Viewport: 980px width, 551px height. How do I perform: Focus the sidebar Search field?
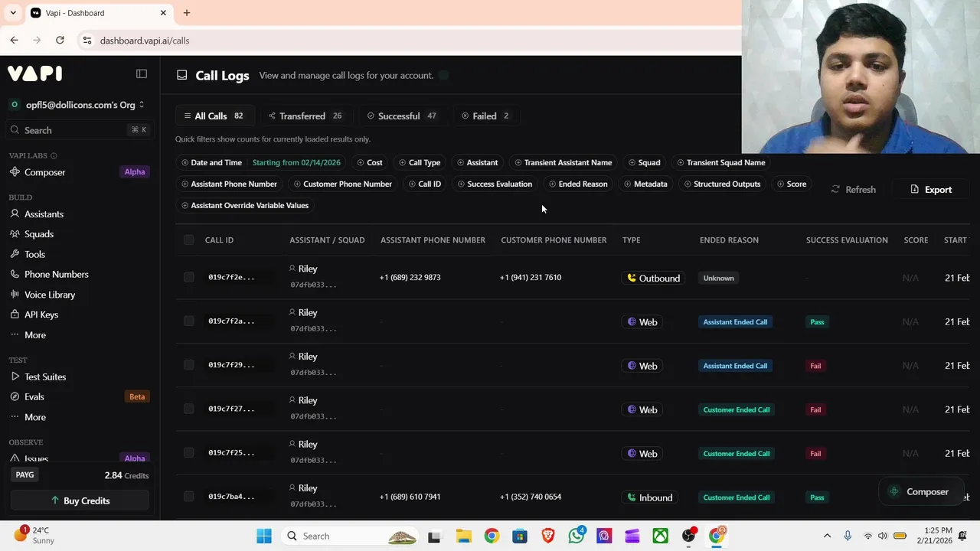click(x=80, y=130)
